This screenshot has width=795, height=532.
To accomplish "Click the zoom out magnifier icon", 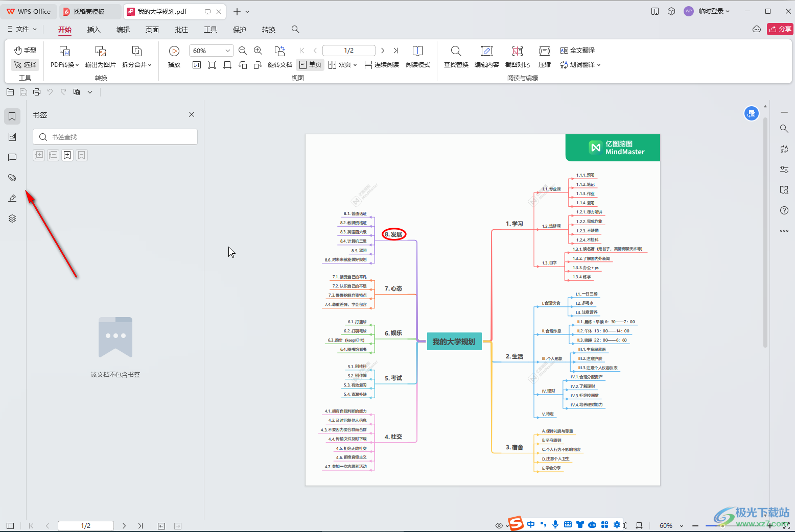I will click(x=243, y=51).
